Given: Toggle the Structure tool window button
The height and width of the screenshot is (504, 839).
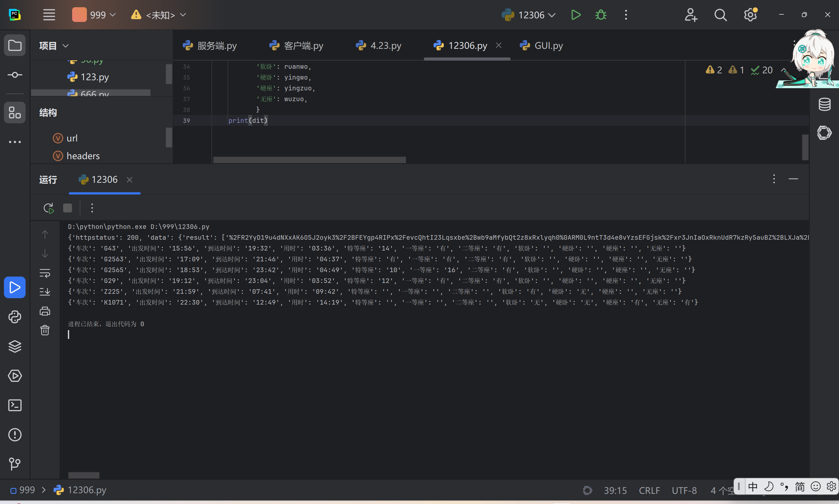Looking at the screenshot, I should pyautogui.click(x=15, y=113).
